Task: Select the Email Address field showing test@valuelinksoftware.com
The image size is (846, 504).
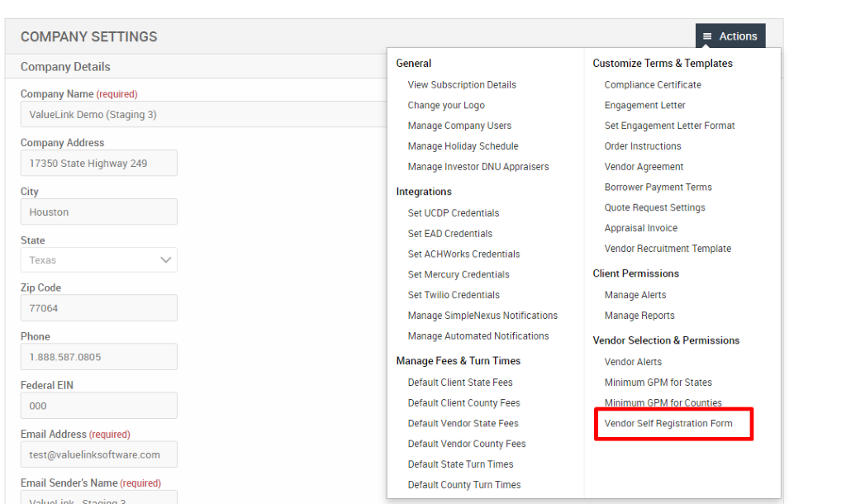Action: tap(99, 454)
